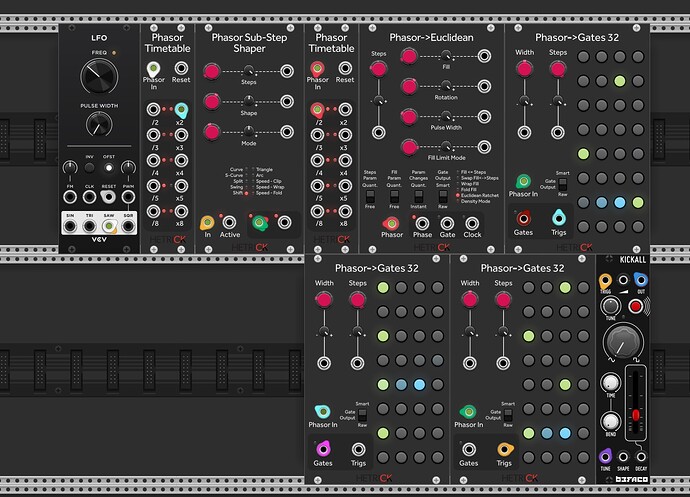Click the SAW output jack on the LFO
690x497 pixels.
pyautogui.click(x=109, y=226)
